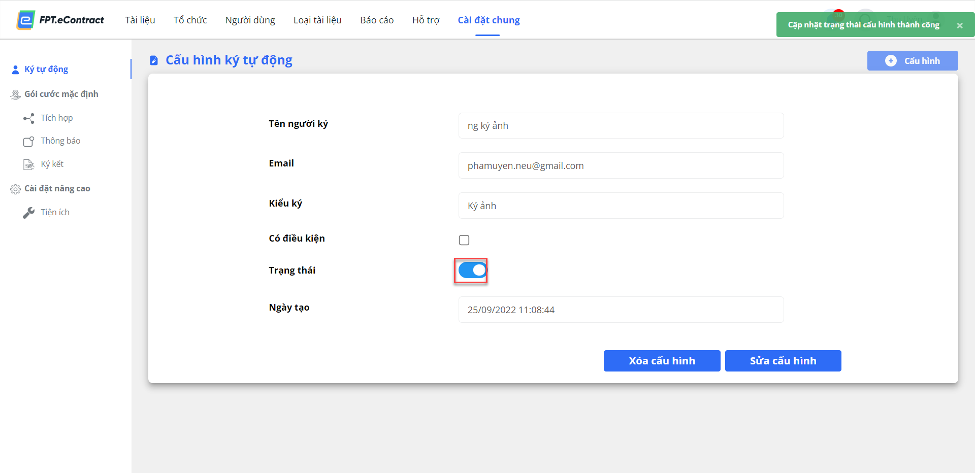
Task: Tick the Có điều kiện checkbox
Action: 464,240
